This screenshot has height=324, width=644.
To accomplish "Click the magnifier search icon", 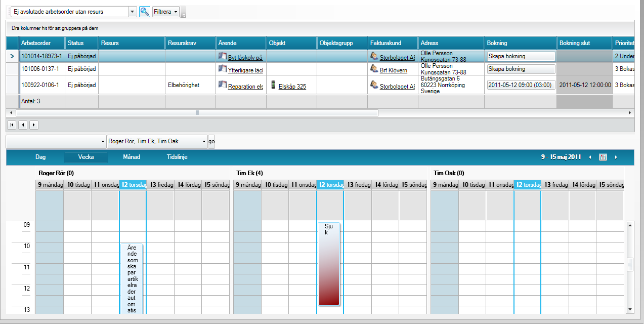I will pyautogui.click(x=145, y=12).
